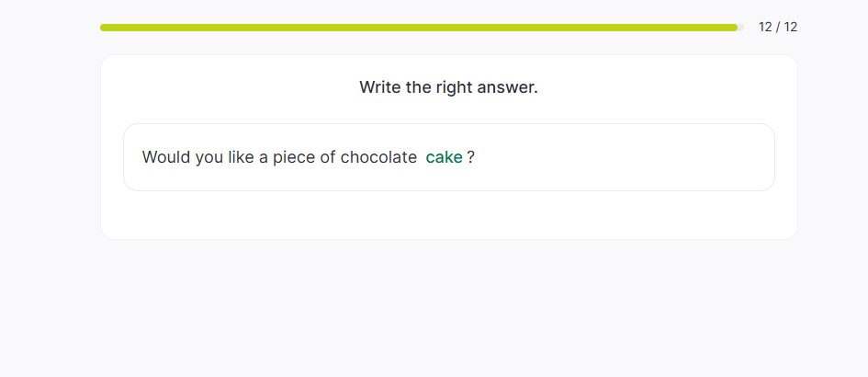Click the filled answer field containing "cake"
Image resolution: width=868 pixels, height=377 pixels.
tap(444, 157)
